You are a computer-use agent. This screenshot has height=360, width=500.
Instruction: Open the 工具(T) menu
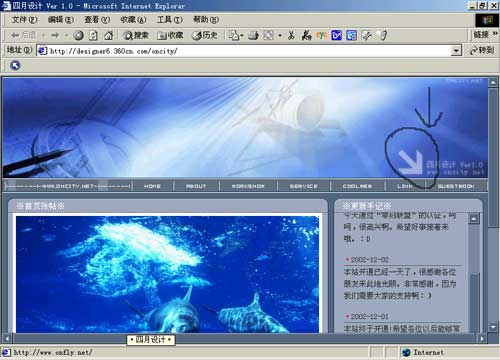click(170, 20)
